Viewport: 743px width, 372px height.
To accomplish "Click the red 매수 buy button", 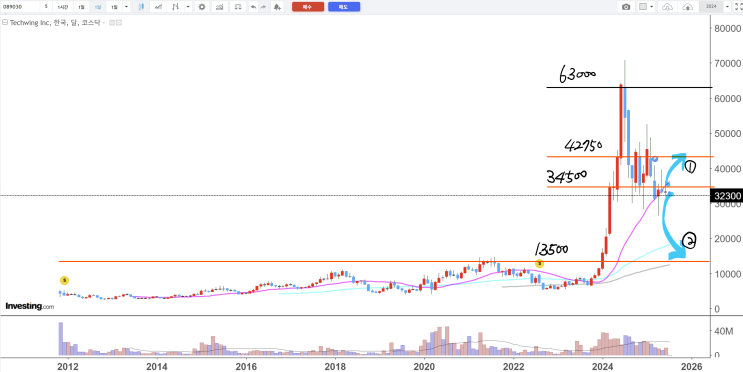I will pos(308,7).
